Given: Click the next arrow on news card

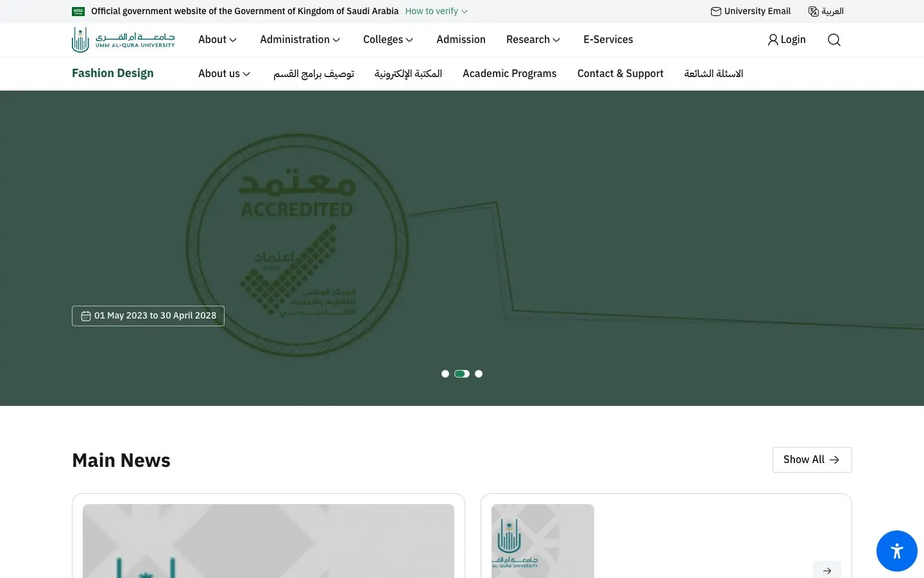Looking at the screenshot, I should (827, 570).
